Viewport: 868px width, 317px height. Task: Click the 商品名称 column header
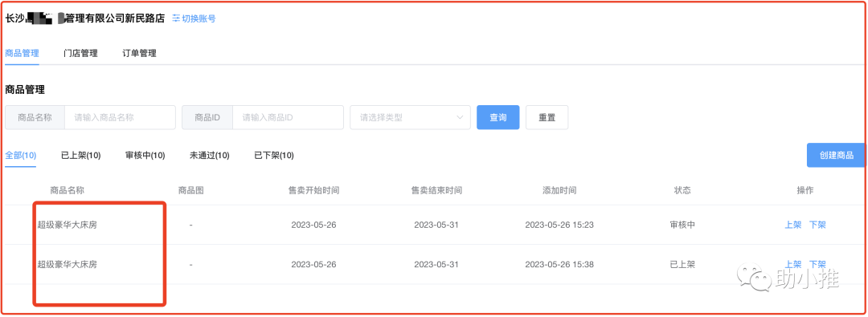67,190
